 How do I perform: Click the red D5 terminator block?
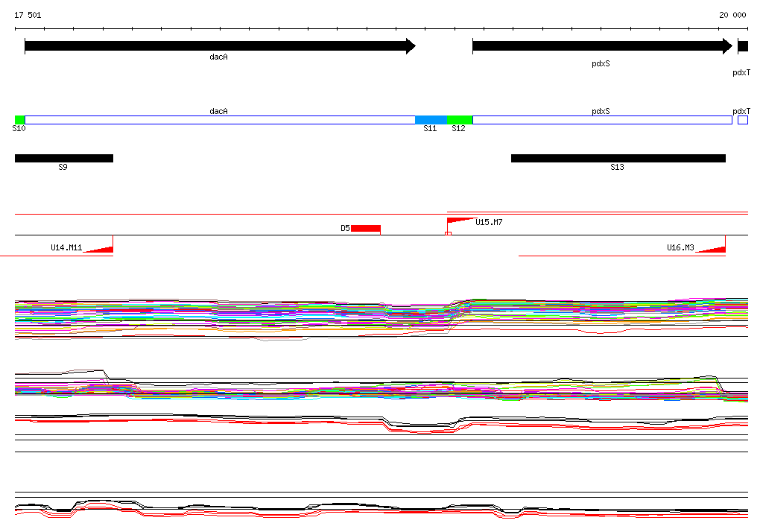366,228
